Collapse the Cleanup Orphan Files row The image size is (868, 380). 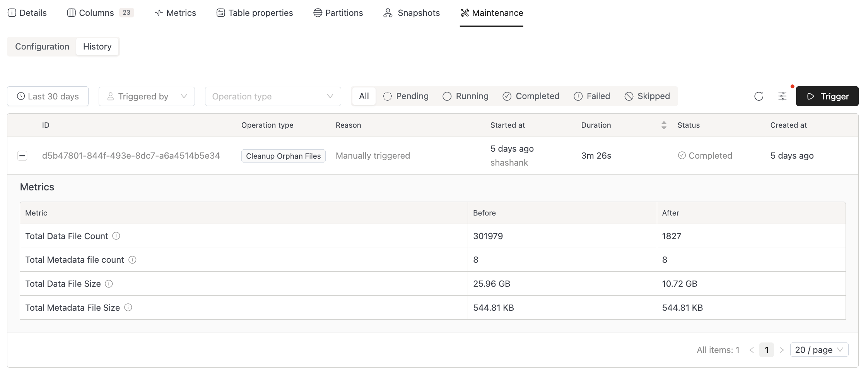pyautogui.click(x=22, y=156)
